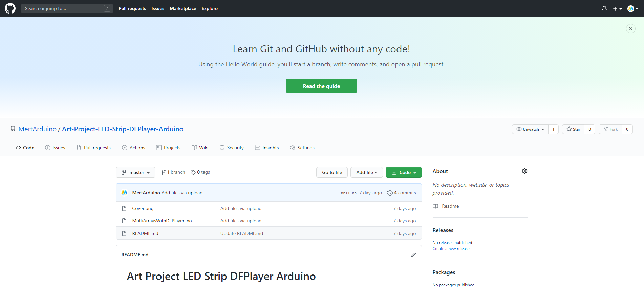644x287 pixels.
Task: Open the README.md file in the list
Action: pyautogui.click(x=145, y=233)
